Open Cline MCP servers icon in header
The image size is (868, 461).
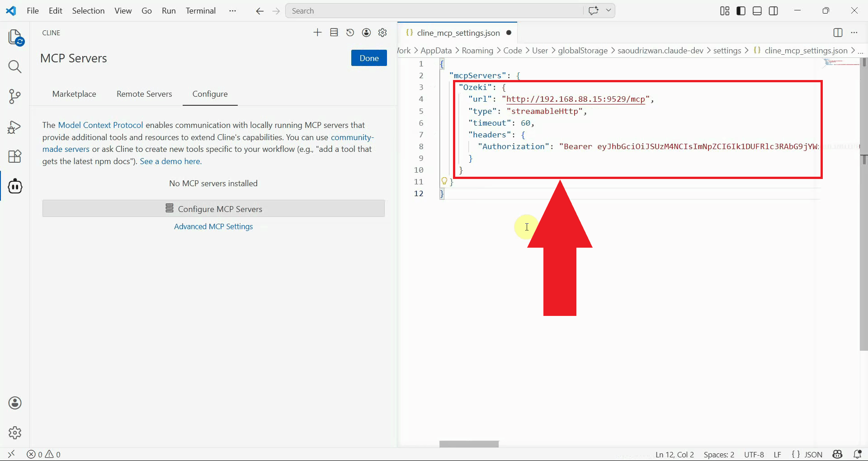pyautogui.click(x=334, y=33)
